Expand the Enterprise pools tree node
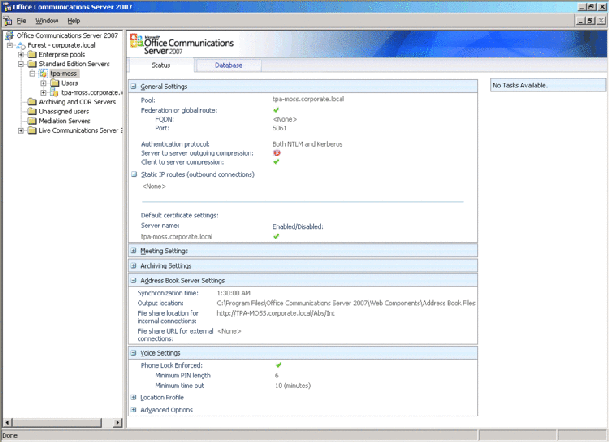609x442 pixels. click(21, 54)
